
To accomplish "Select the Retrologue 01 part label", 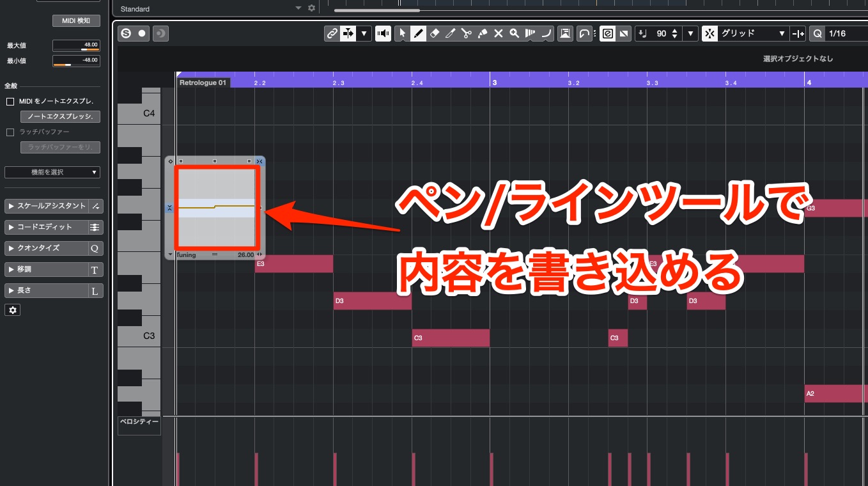I will point(203,82).
